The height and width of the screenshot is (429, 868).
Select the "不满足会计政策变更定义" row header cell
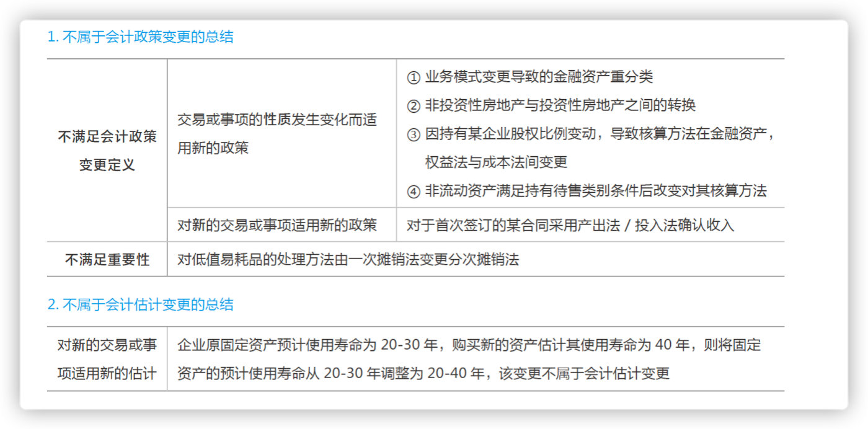tap(107, 151)
